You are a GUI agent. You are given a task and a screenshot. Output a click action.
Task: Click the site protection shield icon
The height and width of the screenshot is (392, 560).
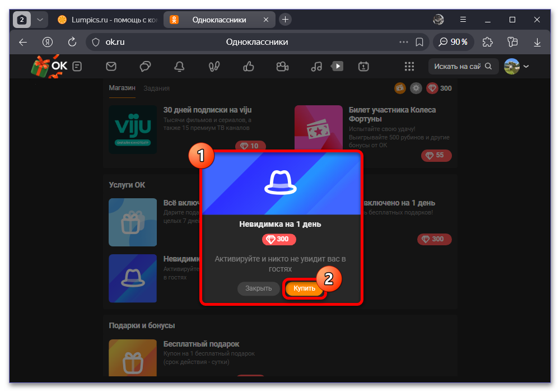click(96, 42)
